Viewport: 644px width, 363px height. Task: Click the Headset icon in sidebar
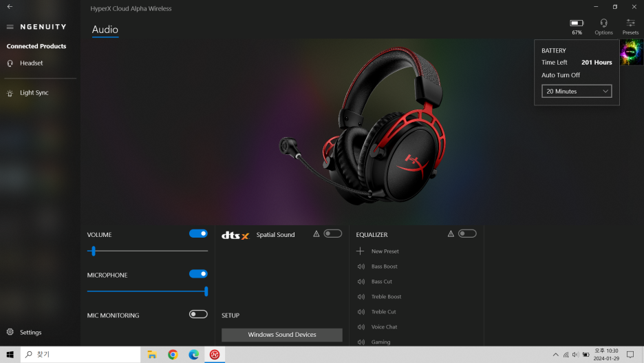coord(10,63)
